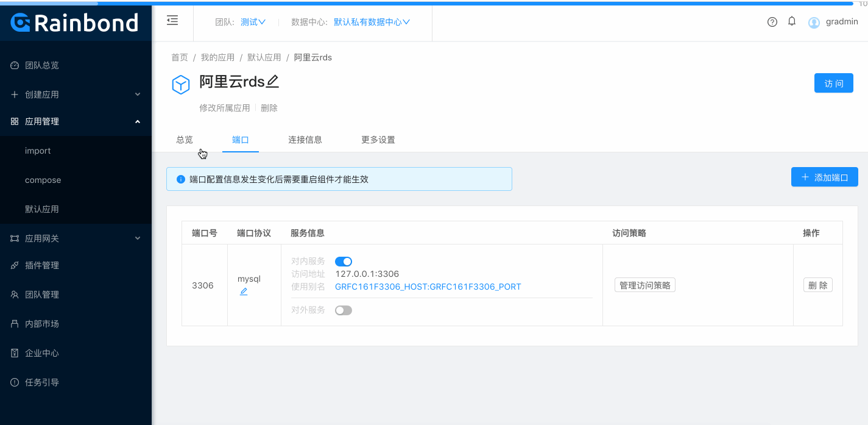
Task: Click the 127.0.0.1:3306 access address
Action: pos(367,274)
